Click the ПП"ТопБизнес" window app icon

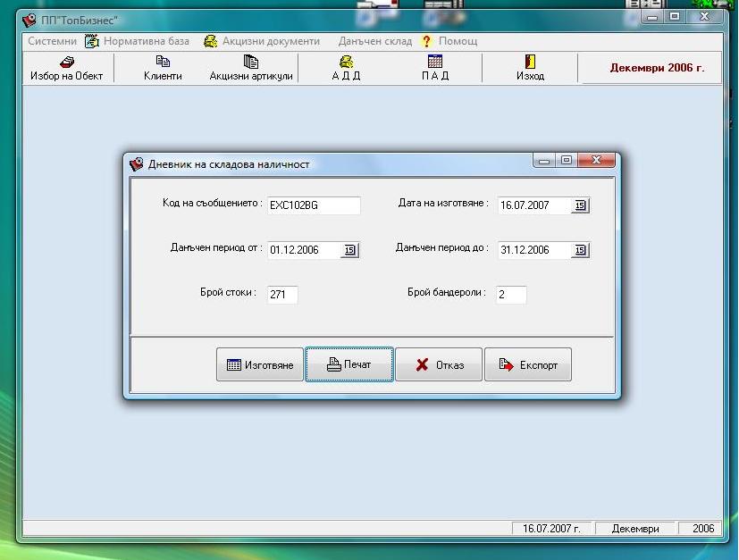[x=29, y=21]
